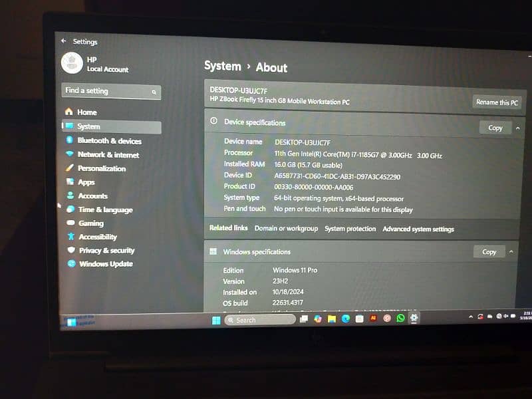This screenshot has height=399, width=532.
Task: Click the OS build value 22631.4317
Action: (288, 303)
